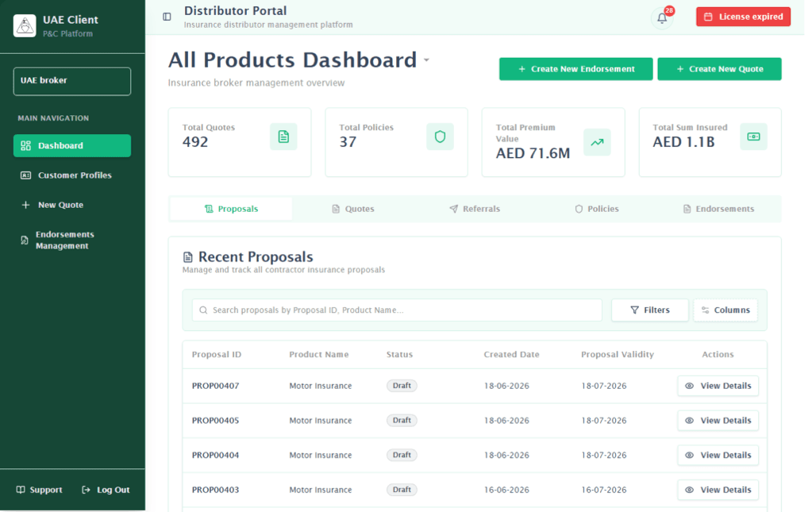This screenshot has width=812, height=512.
Task: Click the AED 1.1B sum insured value
Action: [x=683, y=142]
